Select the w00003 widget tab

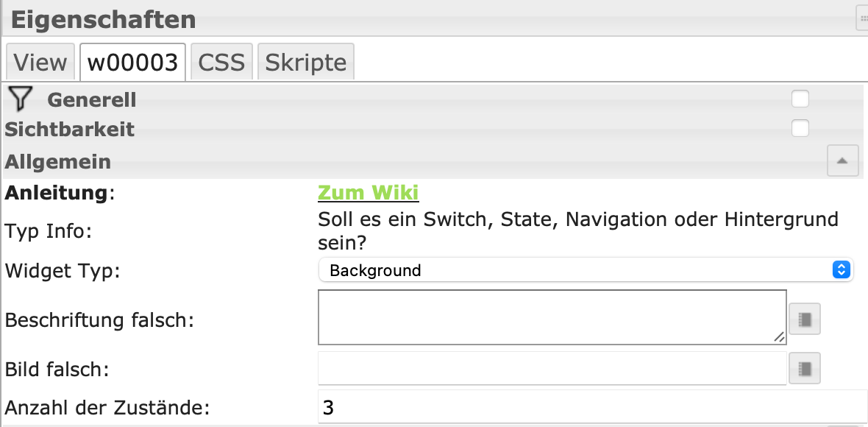pos(132,62)
